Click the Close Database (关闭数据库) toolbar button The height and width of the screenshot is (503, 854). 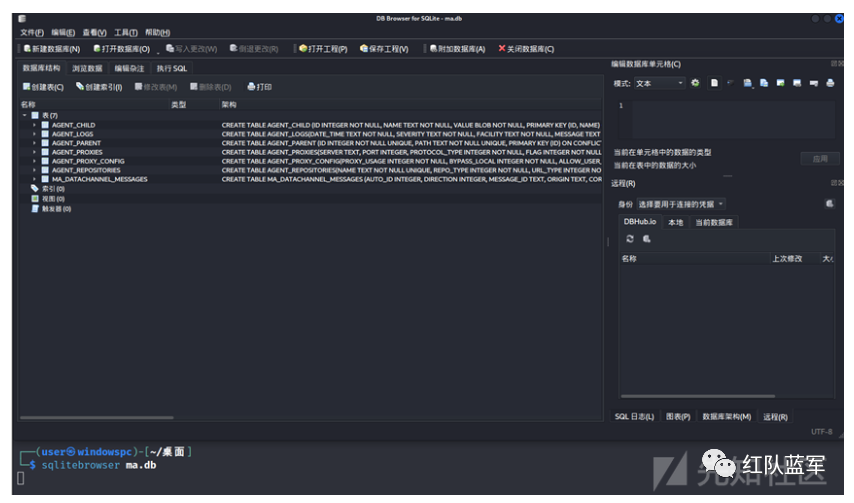click(x=526, y=49)
